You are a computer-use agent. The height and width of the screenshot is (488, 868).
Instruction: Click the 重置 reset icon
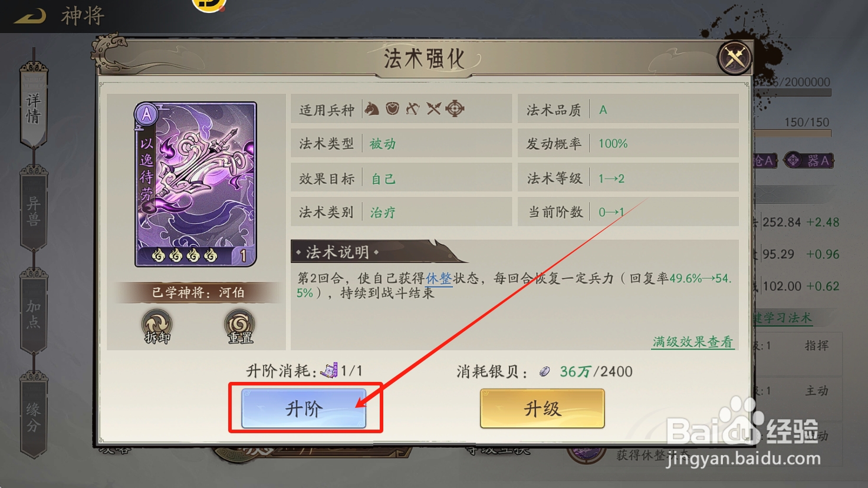[239, 327]
